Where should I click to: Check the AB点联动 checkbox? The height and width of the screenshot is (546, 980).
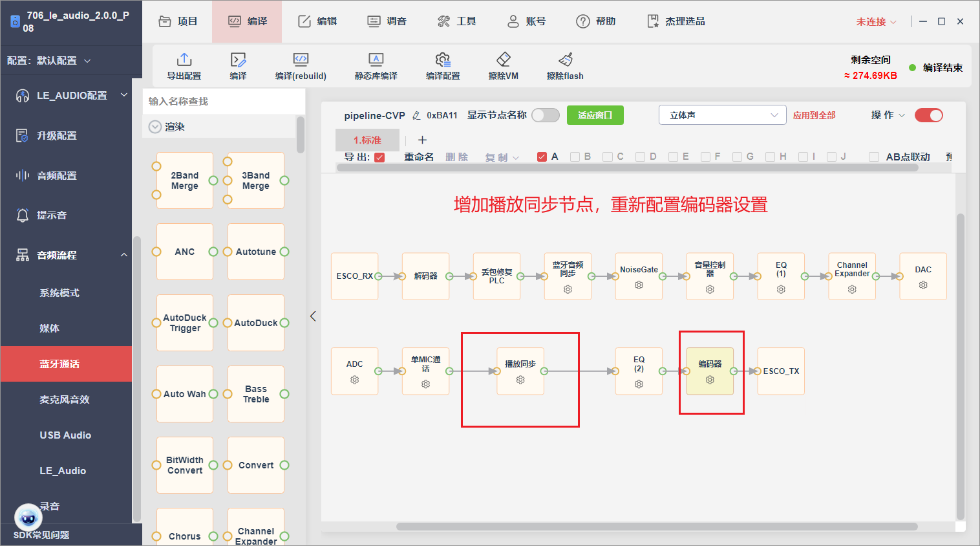[874, 157]
